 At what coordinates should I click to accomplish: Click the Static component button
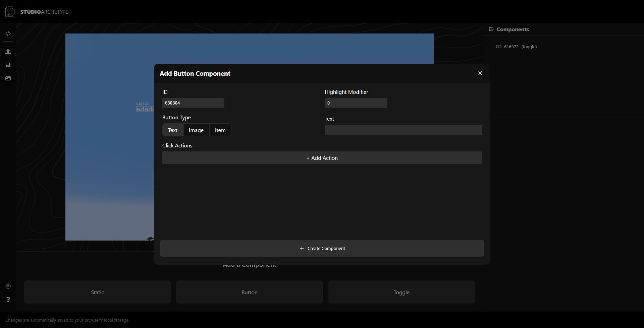[x=97, y=292]
